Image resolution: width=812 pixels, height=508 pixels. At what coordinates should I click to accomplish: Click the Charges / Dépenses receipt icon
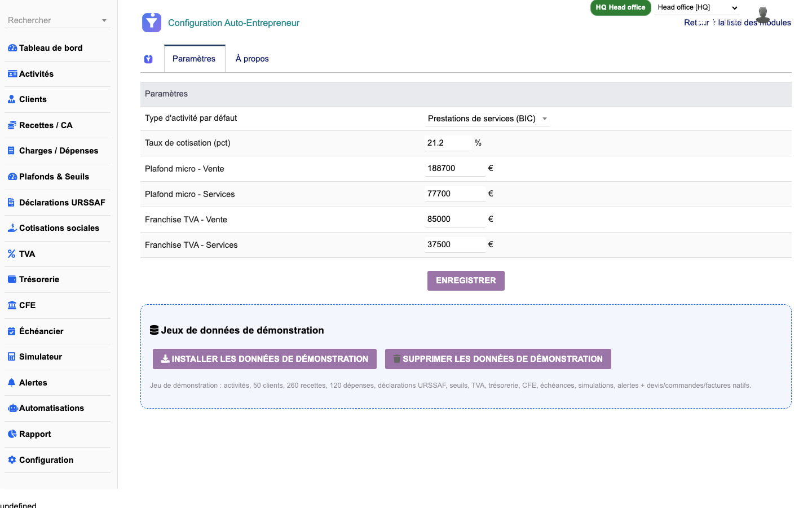(11, 151)
